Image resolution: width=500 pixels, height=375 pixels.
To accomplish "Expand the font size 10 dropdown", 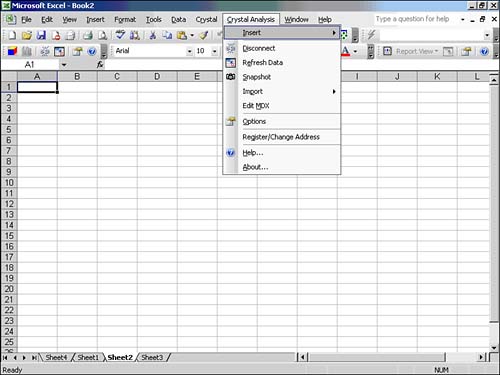I will 214,51.
